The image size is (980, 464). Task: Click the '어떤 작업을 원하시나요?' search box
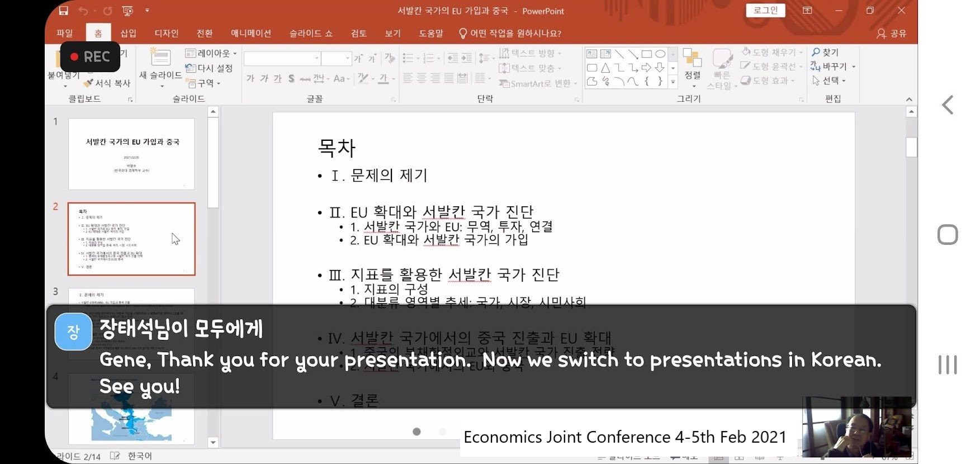[x=510, y=33]
